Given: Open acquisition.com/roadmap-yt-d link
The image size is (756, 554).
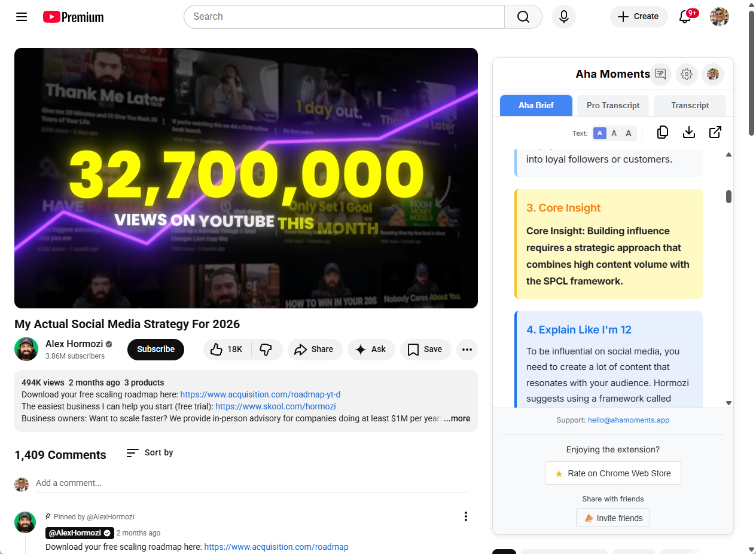Looking at the screenshot, I should coord(260,394).
